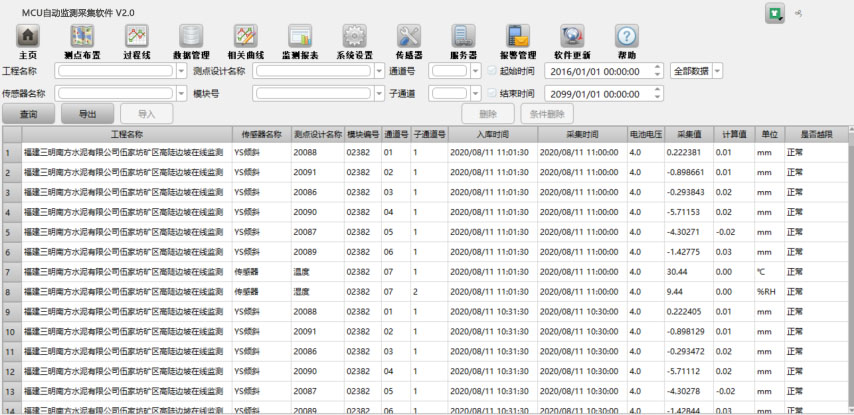Expand the 通道号 dropdown arrow
The image size is (854, 415).
[475, 71]
